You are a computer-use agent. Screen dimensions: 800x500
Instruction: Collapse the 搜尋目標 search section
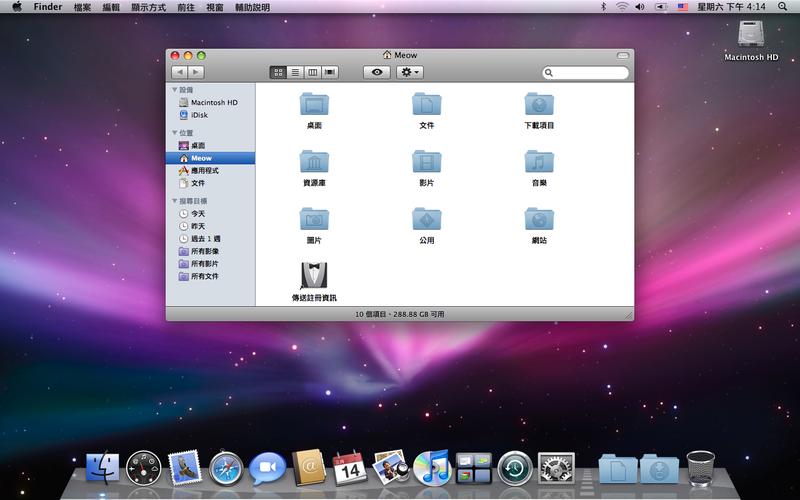[174, 201]
